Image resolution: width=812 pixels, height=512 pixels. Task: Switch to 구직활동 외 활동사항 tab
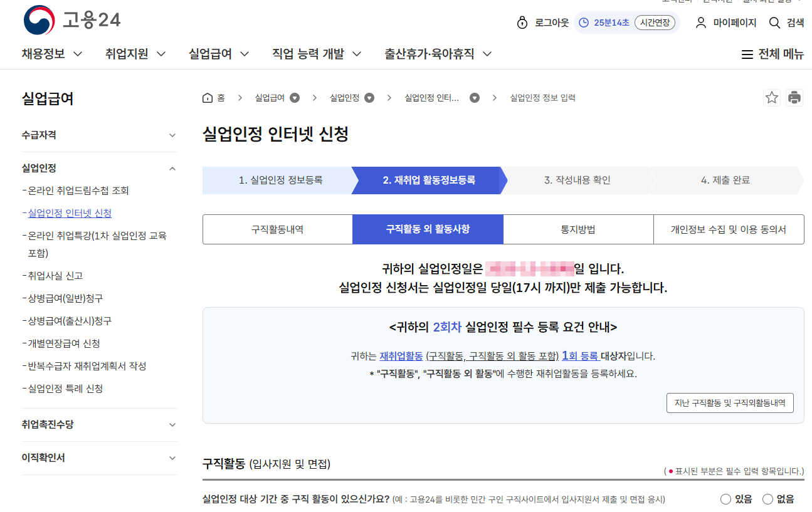click(x=428, y=229)
